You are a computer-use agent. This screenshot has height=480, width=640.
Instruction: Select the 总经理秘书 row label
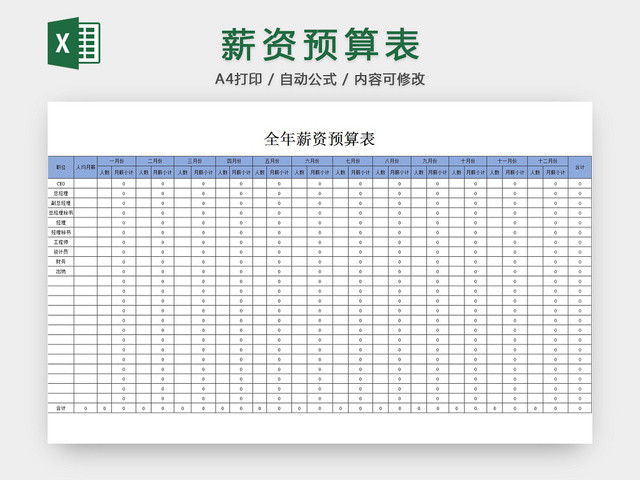coord(61,213)
